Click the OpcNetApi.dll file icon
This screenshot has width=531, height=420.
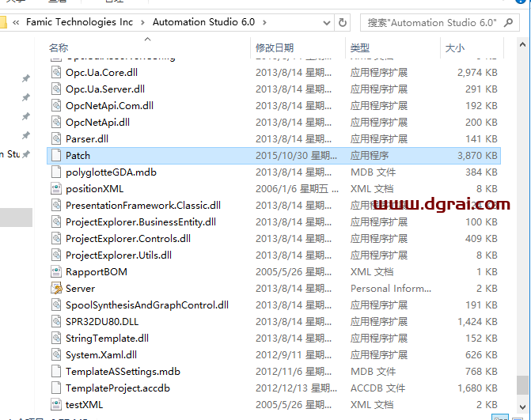point(56,122)
